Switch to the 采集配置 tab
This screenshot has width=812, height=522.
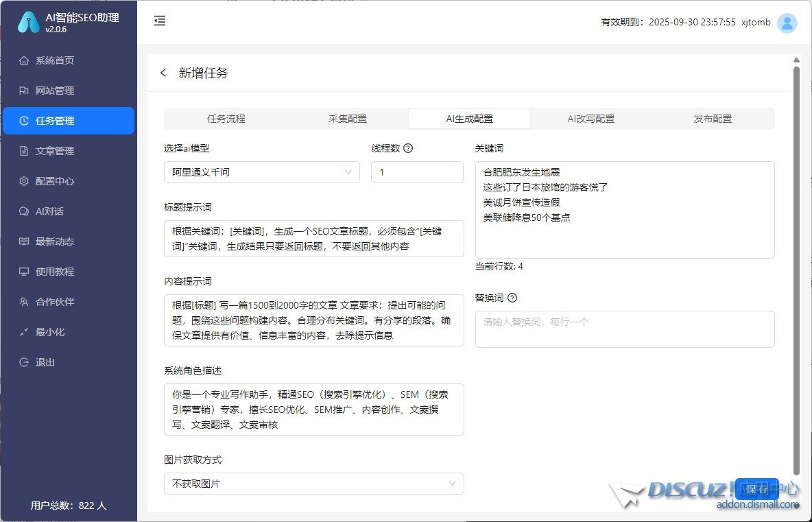347,119
